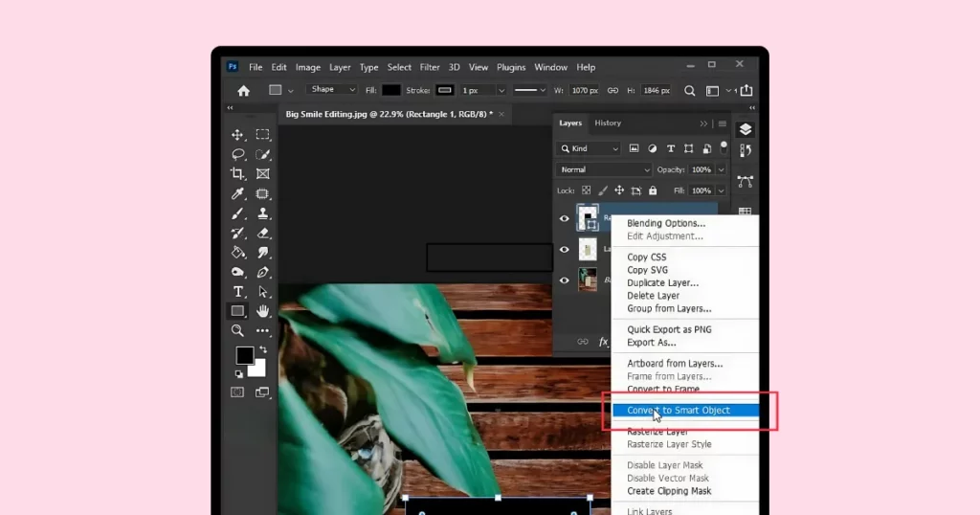Image resolution: width=980 pixels, height=515 pixels.
Task: Select the Lasso tool
Action: (237, 154)
